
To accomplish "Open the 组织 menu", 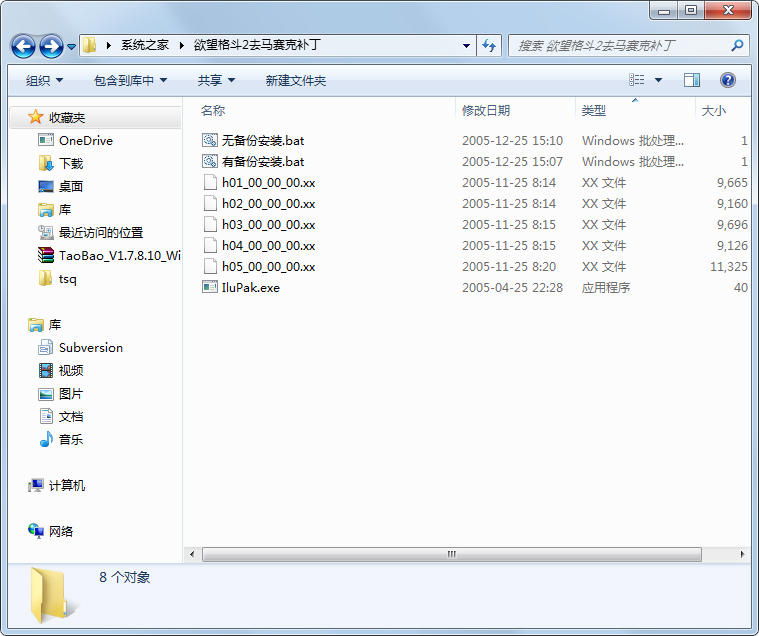I will point(44,80).
